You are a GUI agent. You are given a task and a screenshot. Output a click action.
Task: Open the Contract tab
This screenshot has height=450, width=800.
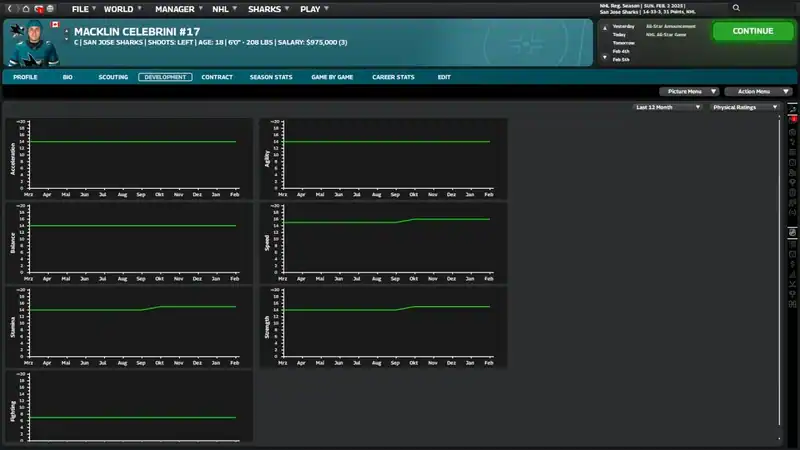pos(217,77)
